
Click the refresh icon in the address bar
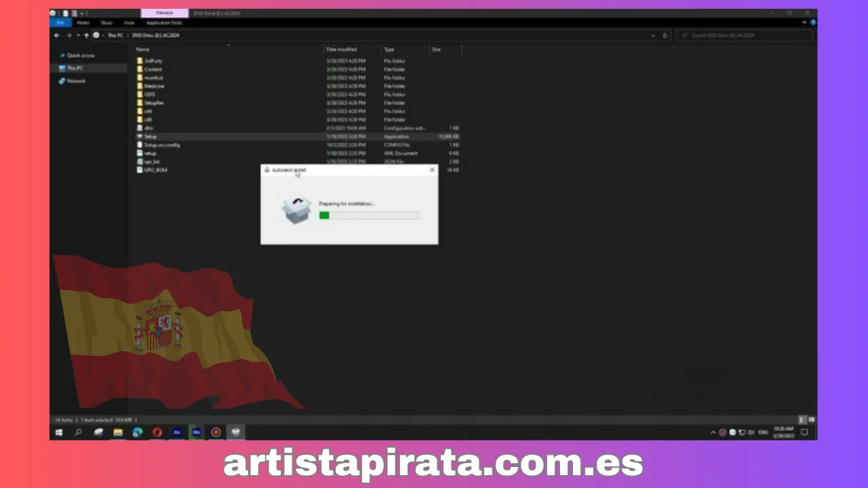pos(665,35)
